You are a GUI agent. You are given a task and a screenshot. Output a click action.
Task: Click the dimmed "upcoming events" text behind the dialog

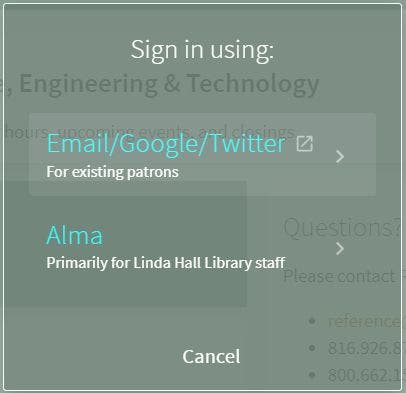tap(125, 132)
